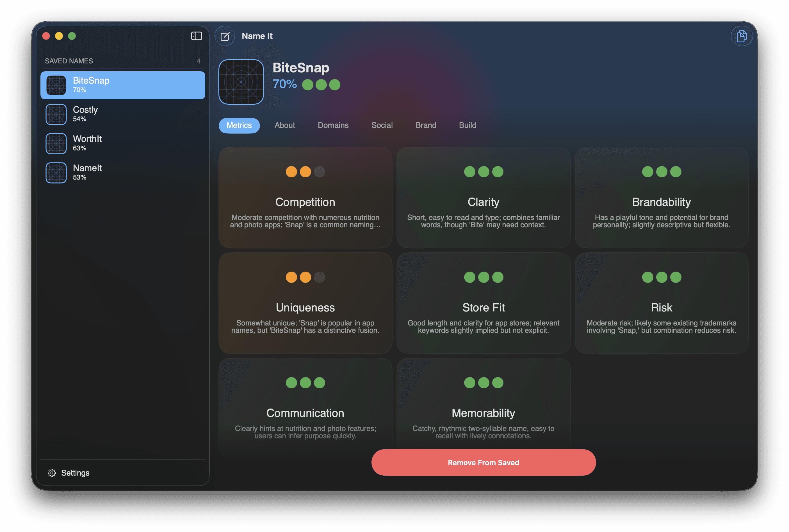Click the copy documents icon

[741, 36]
